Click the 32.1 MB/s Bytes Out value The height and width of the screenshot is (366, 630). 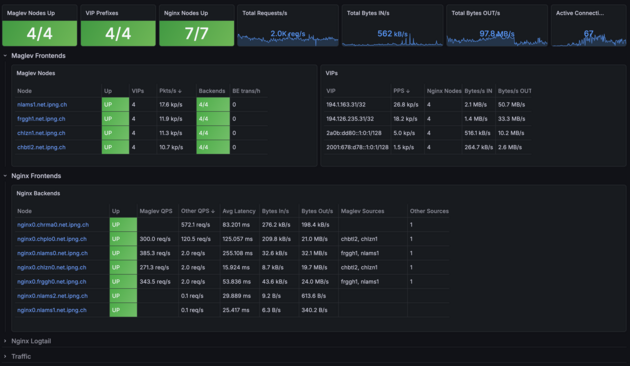(x=315, y=253)
